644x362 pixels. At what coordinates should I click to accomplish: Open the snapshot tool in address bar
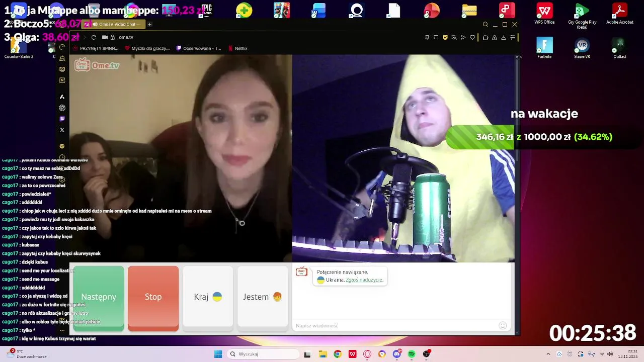tap(436, 37)
